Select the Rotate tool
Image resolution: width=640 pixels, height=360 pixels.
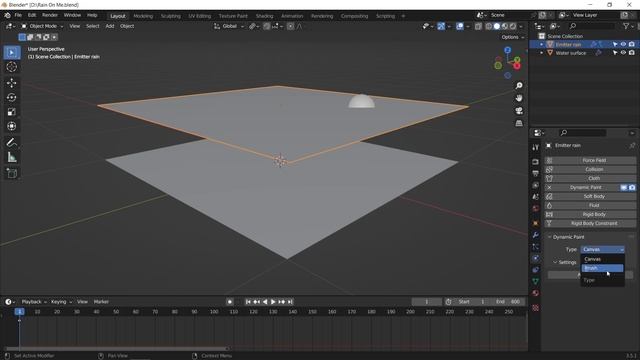click(x=12, y=98)
